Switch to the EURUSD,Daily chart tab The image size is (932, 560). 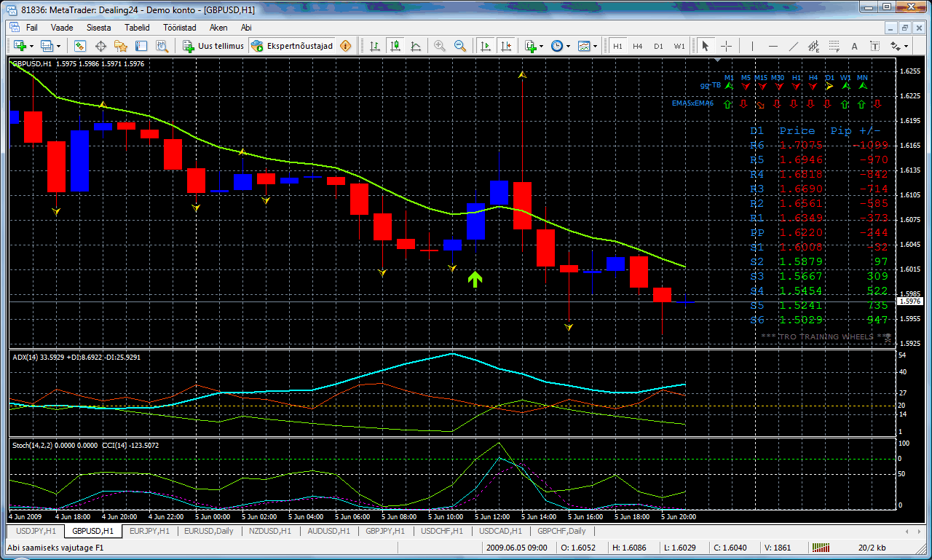(208, 531)
